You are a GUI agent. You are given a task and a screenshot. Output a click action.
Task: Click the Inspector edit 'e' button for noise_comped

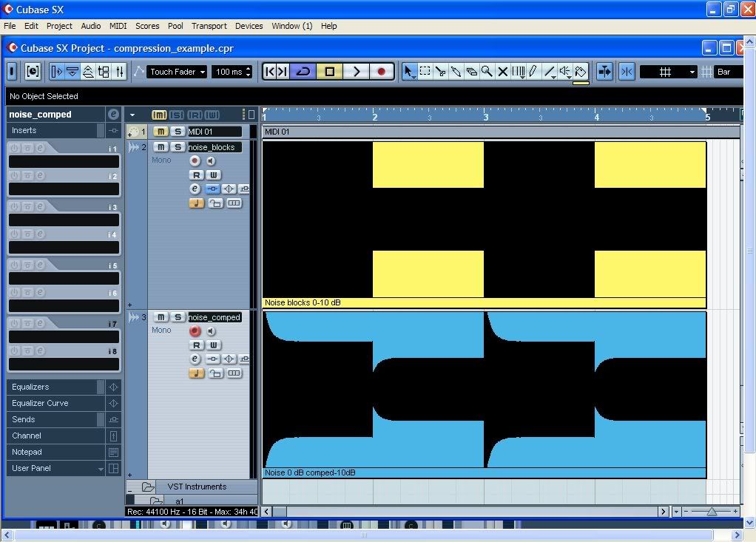tap(113, 114)
